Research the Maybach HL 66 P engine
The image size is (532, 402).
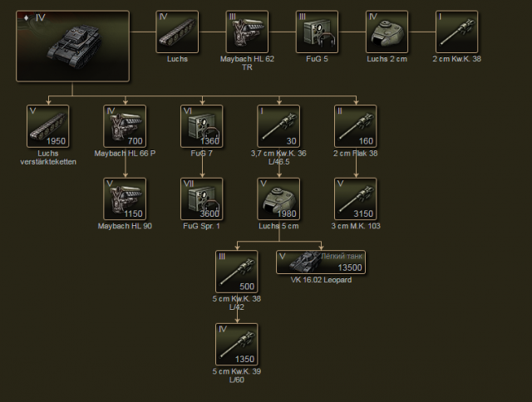125,126
